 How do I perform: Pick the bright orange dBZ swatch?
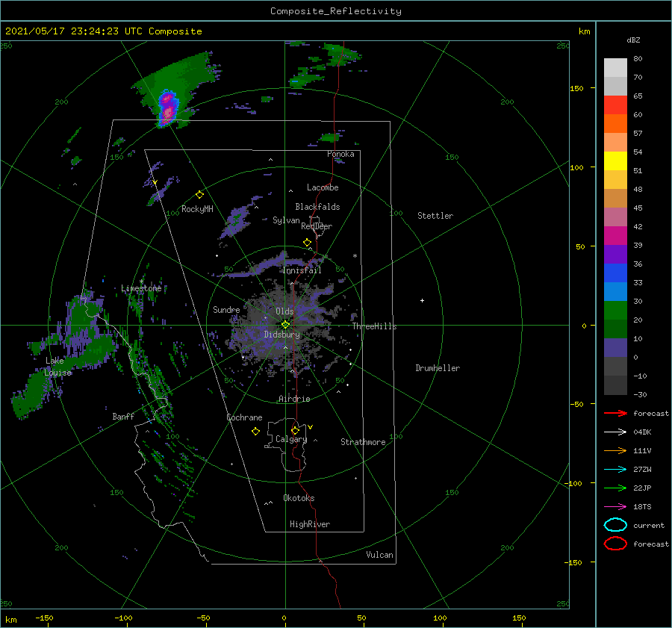point(615,123)
